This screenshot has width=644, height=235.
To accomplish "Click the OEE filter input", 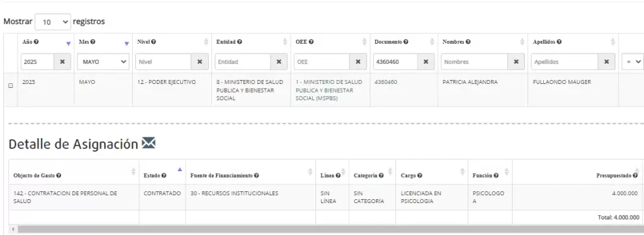I will click(322, 62).
